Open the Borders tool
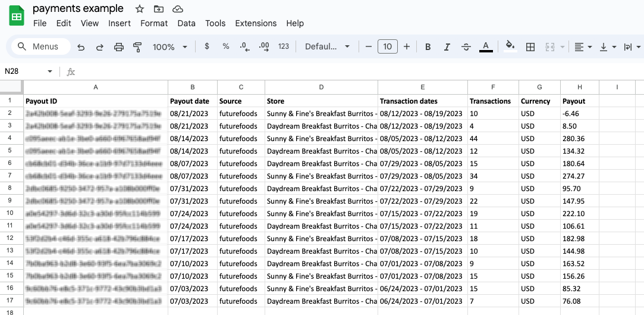The image size is (644, 315). click(x=530, y=47)
